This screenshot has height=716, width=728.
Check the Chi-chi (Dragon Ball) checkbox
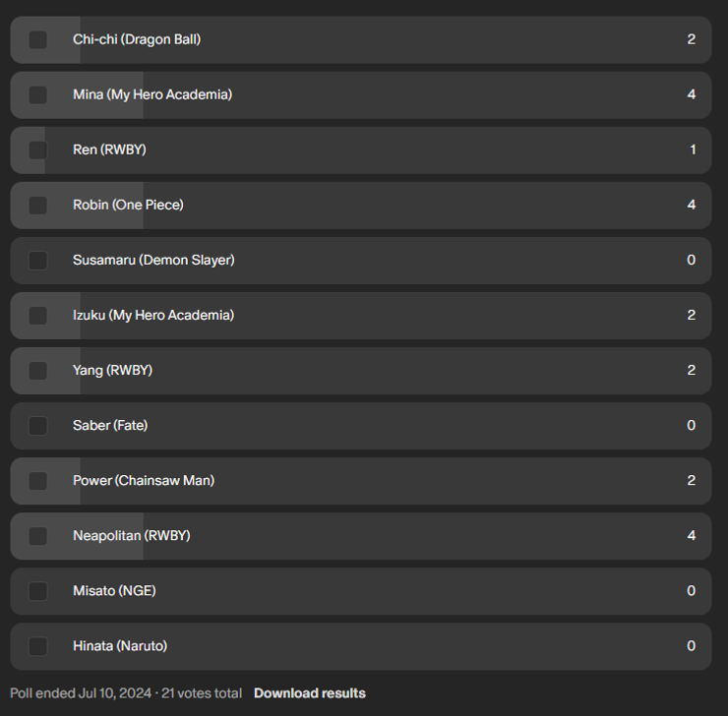[x=37, y=40]
